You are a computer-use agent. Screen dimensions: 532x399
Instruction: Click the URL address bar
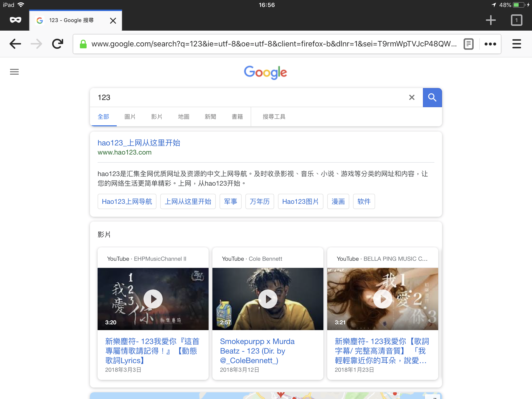click(274, 44)
